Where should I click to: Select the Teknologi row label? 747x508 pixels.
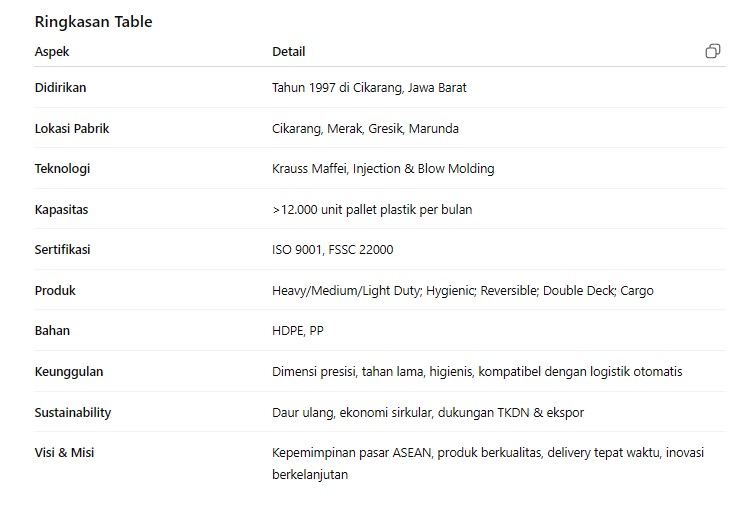(x=62, y=168)
